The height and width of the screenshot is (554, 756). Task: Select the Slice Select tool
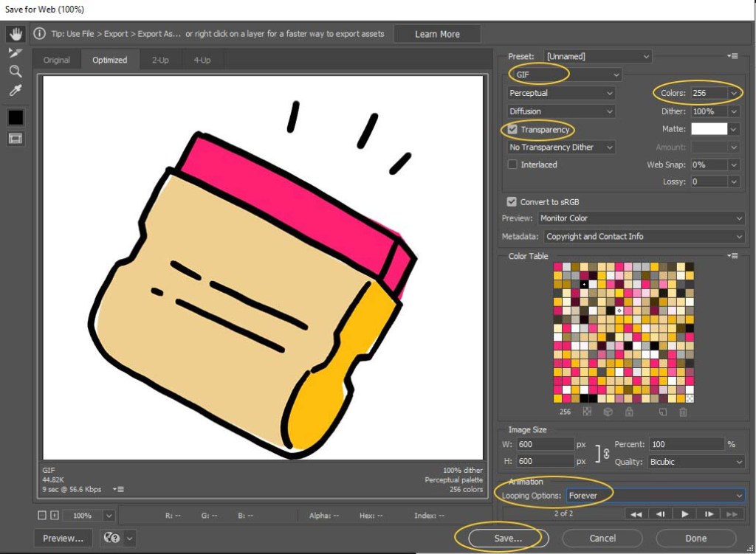pyautogui.click(x=16, y=52)
